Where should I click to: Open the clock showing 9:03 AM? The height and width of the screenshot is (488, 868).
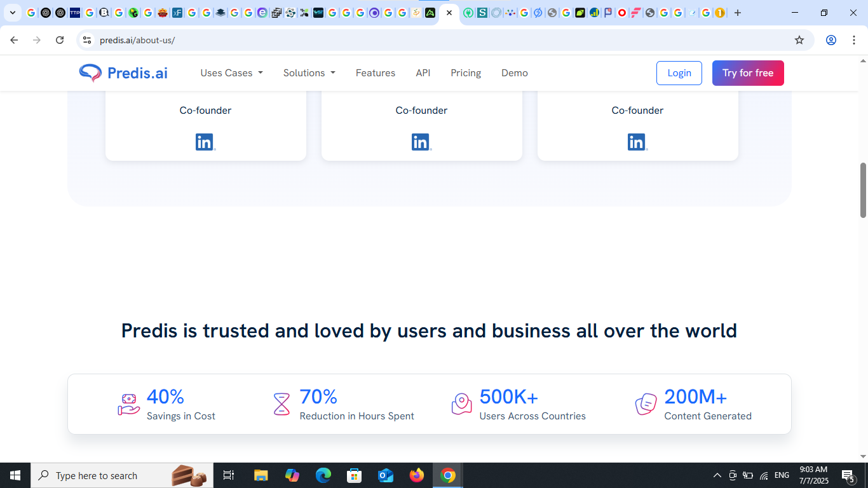coord(813,475)
